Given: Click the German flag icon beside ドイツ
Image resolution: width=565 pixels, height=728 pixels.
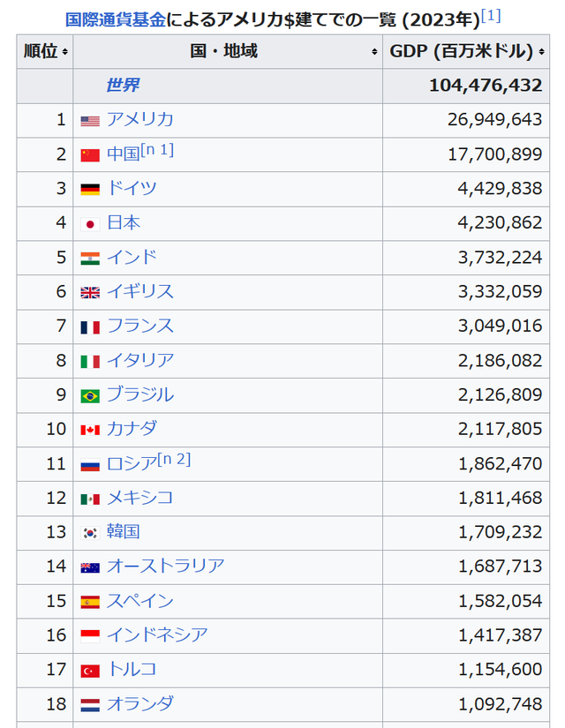Looking at the screenshot, I should 89,189.
